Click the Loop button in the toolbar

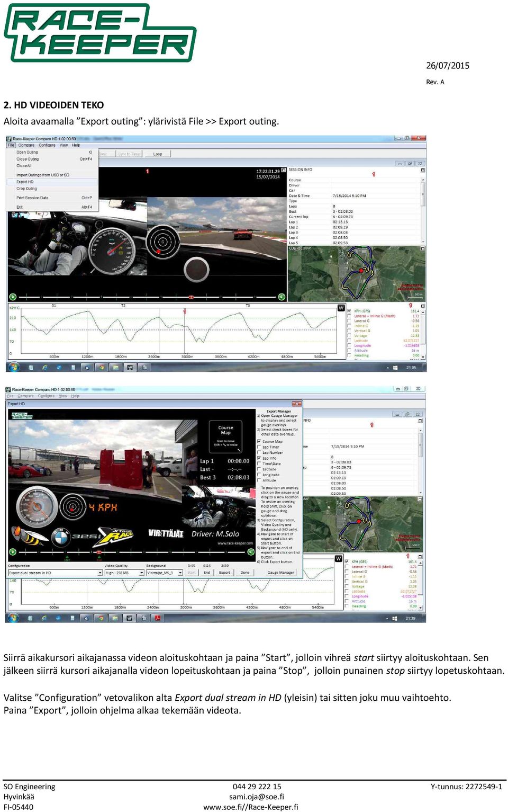pyautogui.click(x=158, y=154)
